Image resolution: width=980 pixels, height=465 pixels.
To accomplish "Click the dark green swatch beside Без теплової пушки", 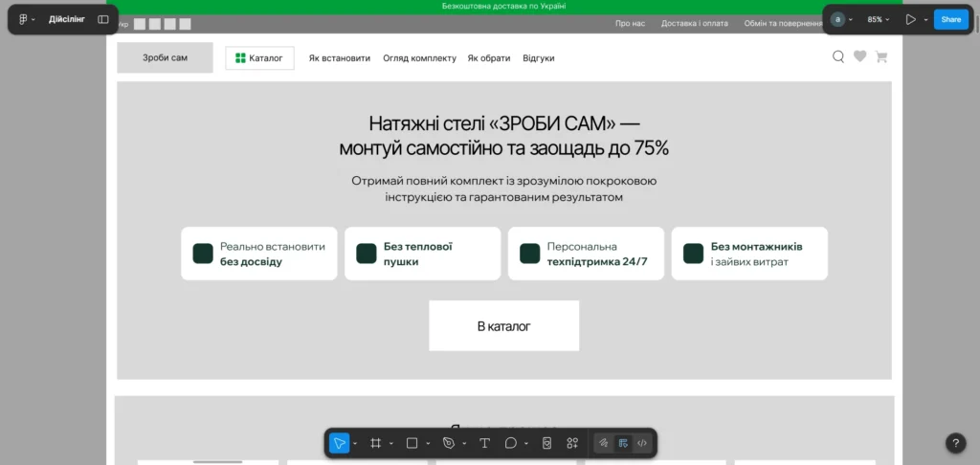I will pyautogui.click(x=366, y=254).
